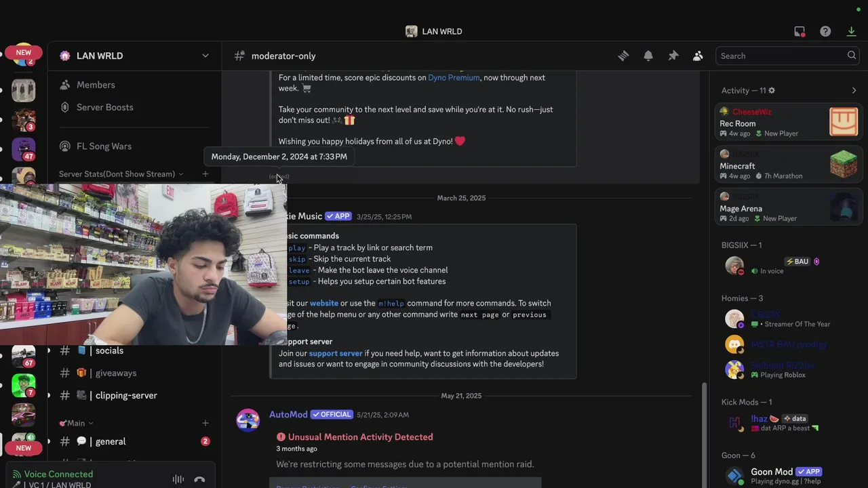The width and height of the screenshot is (868, 488).
Task: Collapse the Main channel category
Action: [76, 423]
